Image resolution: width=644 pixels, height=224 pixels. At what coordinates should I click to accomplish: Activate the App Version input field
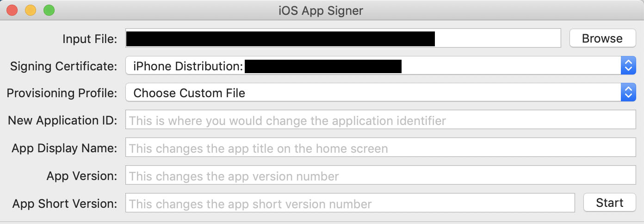coord(381,176)
